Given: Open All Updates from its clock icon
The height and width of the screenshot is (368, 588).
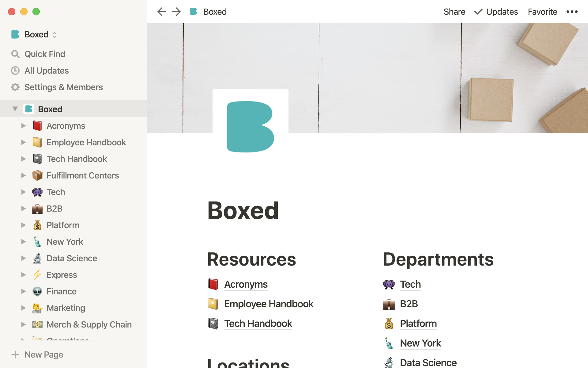Looking at the screenshot, I should point(15,71).
